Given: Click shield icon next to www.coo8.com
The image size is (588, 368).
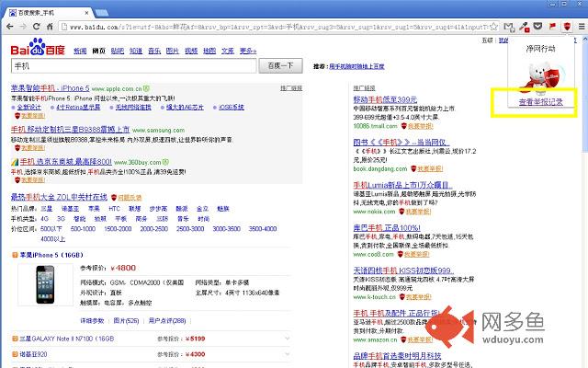Looking at the screenshot, I should pos(401,254).
